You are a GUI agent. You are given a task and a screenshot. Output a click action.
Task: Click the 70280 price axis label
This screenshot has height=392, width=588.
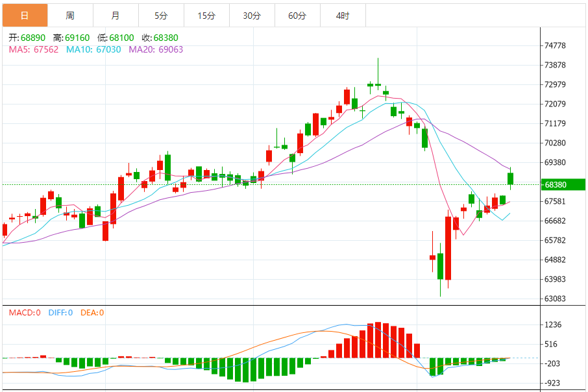pos(555,143)
